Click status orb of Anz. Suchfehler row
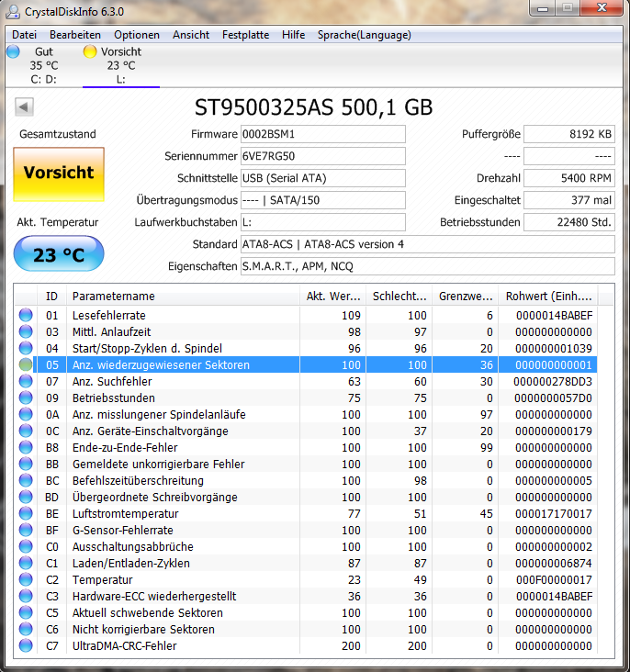Screen dimensions: 630x672 click(26, 381)
